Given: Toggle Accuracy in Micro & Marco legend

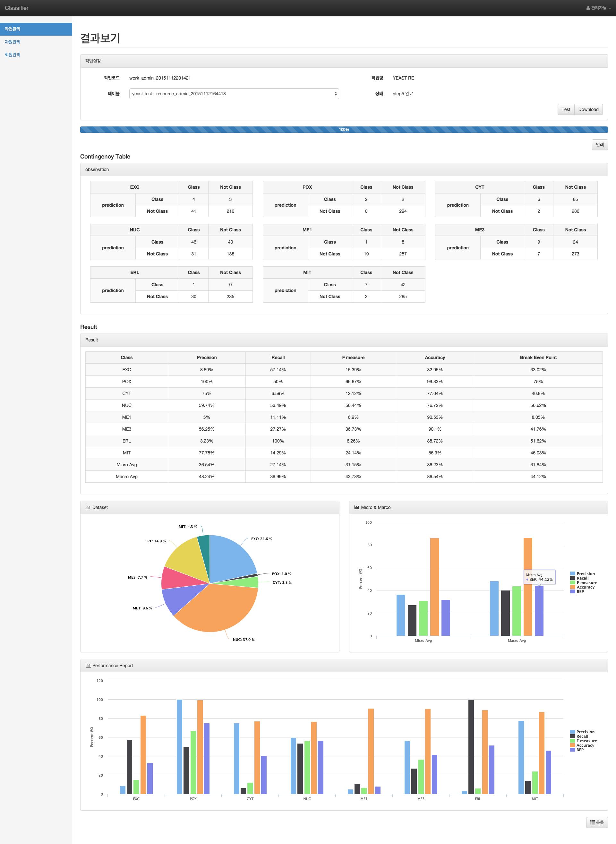Looking at the screenshot, I should (x=582, y=587).
